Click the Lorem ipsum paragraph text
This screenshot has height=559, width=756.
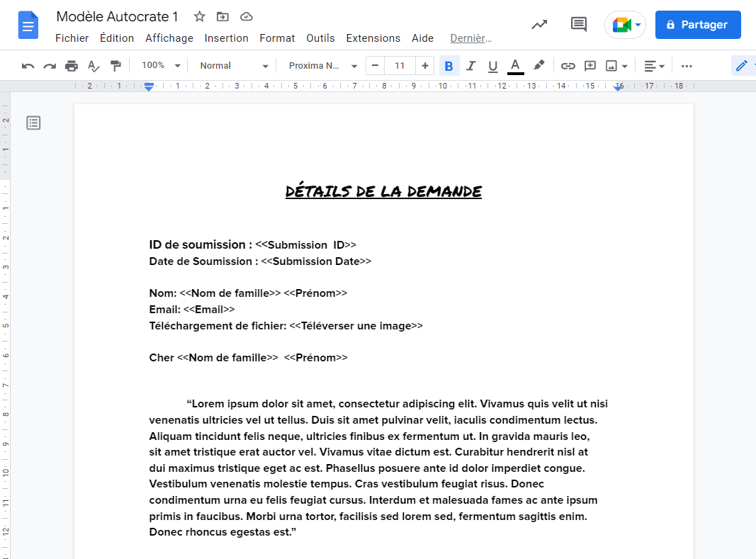click(x=378, y=468)
